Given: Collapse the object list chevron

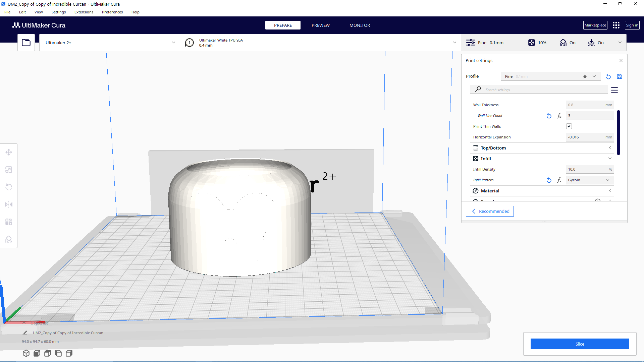Looking at the screenshot, I should (x=24, y=323).
